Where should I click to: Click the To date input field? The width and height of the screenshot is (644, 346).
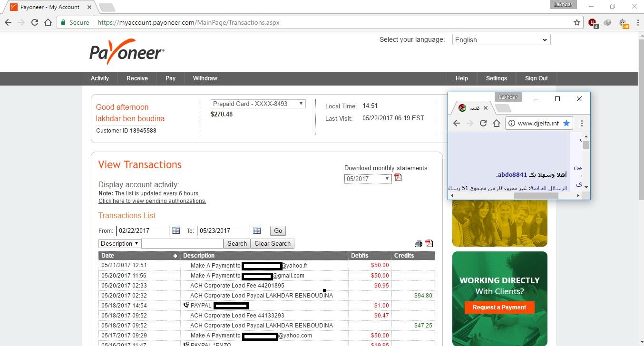tap(223, 231)
